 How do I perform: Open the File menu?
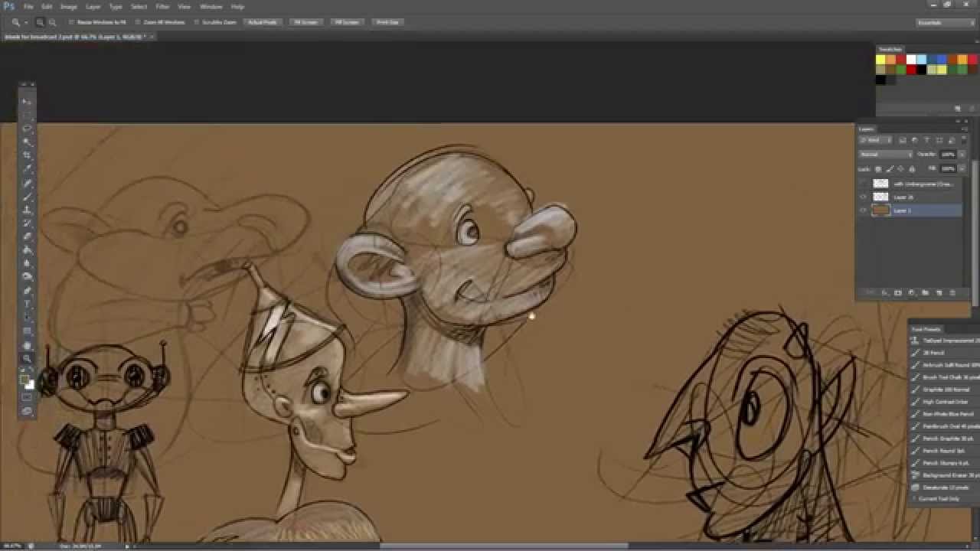point(28,6)
